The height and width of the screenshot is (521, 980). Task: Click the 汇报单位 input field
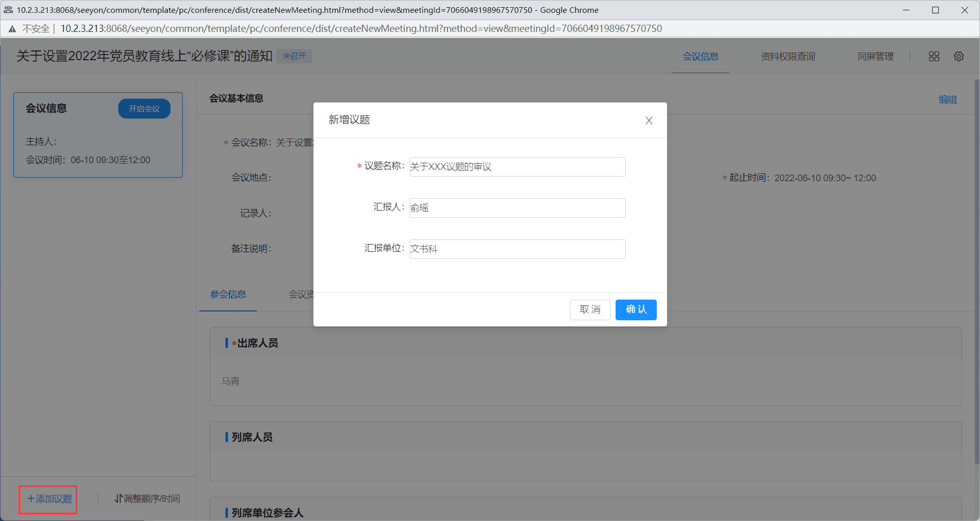517,249
